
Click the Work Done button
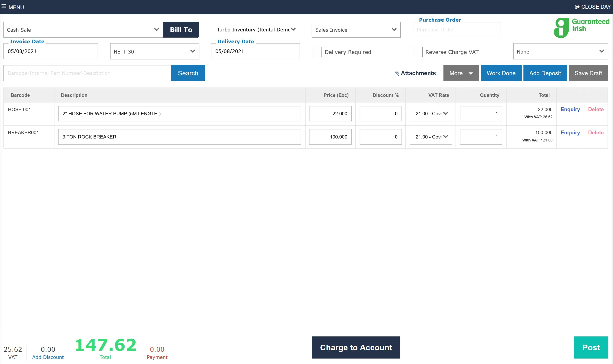pos(501,73)
